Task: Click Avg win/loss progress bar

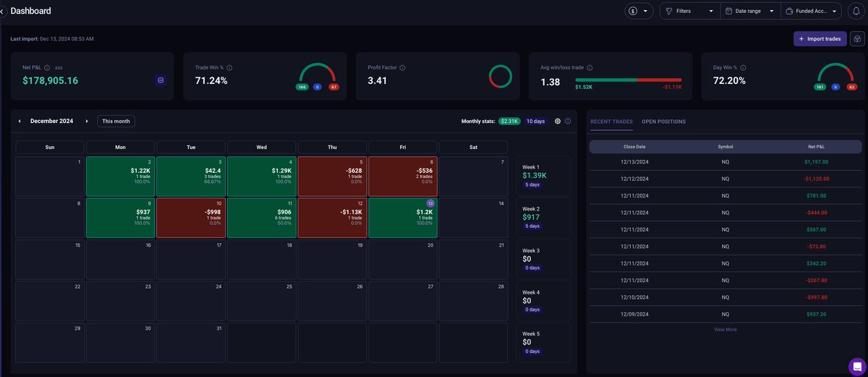Action: click(628, 80)
